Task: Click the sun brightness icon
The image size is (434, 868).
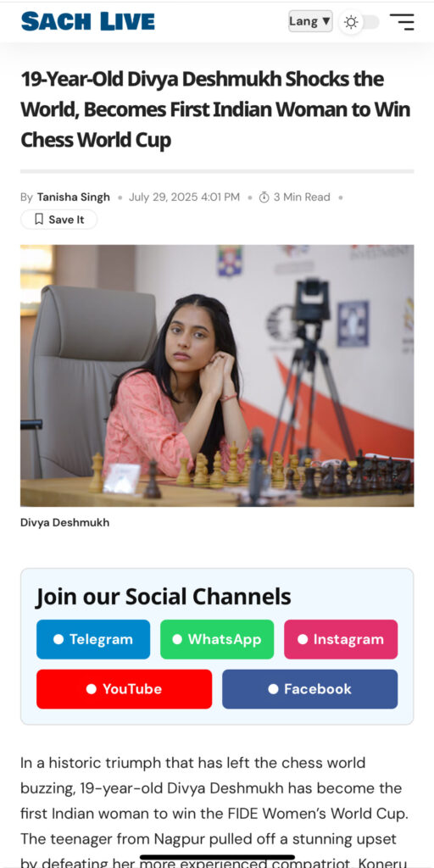Action: (351, 22)
